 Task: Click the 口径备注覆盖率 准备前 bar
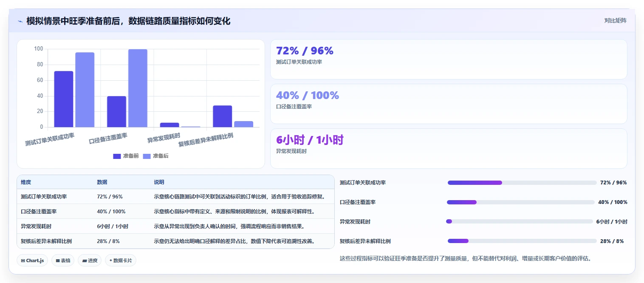(116, 111)
